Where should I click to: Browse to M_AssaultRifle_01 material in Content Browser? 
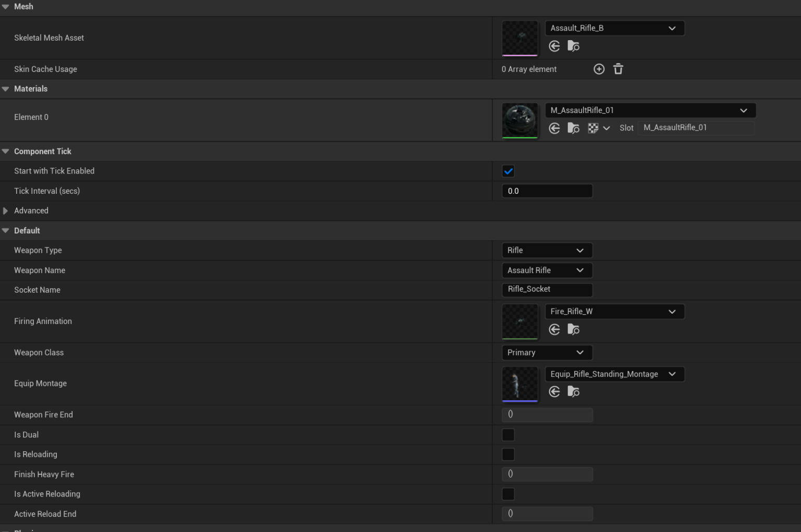[x=573, y=128]
